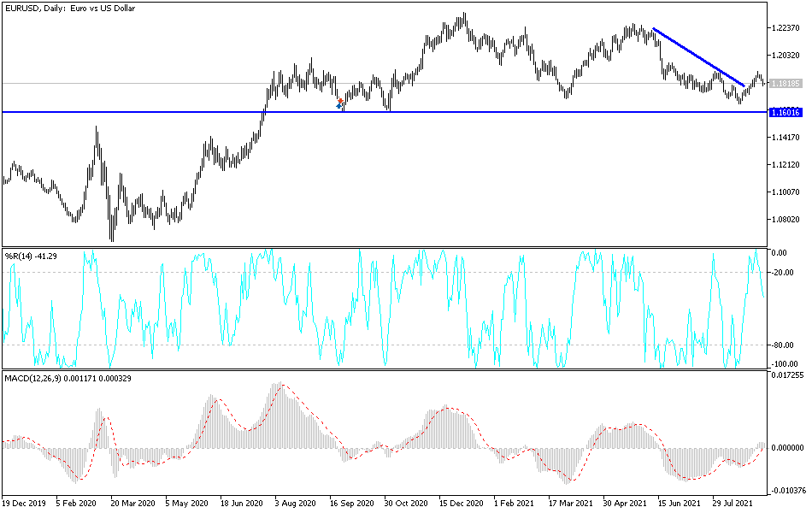Click the red sell arrow marker near September 2020
This screenshot has height=513, width=812.
(x=340, y=100)
